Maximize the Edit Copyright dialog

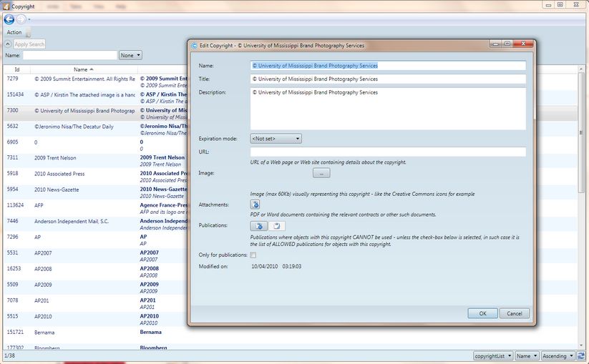pos(507,44)
